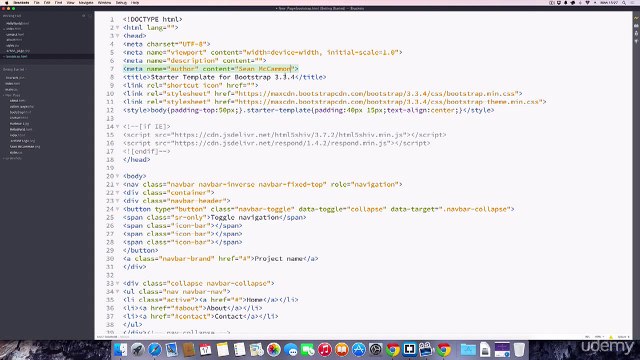
Task: Open the blue folder stack in dock
Action: click(468, 350)
